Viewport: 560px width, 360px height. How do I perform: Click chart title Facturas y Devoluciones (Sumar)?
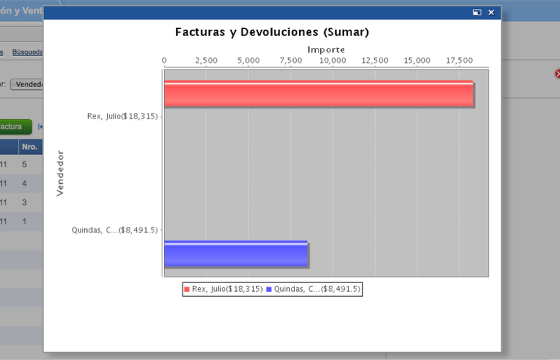(272, 32)
